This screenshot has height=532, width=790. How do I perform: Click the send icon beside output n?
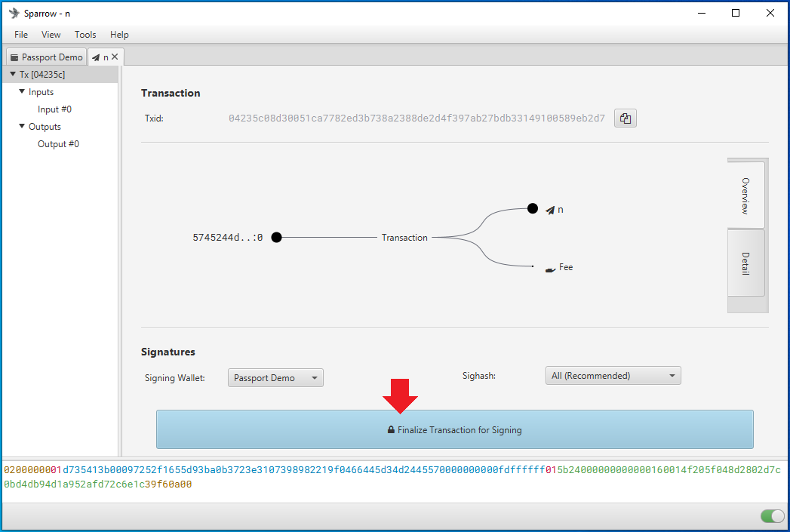tap(550, 210)
